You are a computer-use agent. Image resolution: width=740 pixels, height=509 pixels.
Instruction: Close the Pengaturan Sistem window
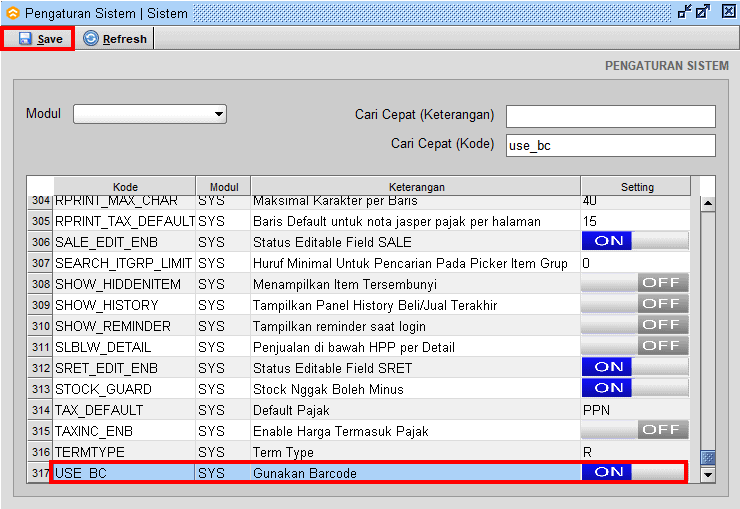tap(729, 12)
